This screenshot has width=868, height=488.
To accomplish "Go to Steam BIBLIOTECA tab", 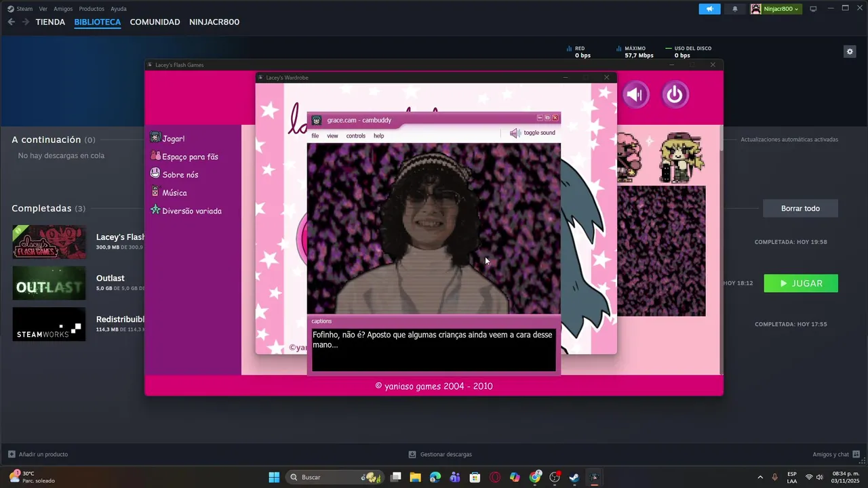I will pos(98,22).
